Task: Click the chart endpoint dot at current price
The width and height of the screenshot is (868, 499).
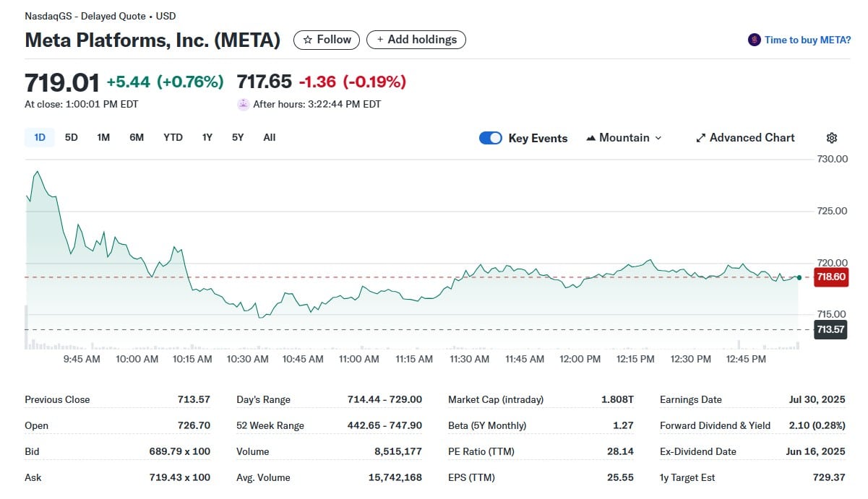Action: click(799, 277)
